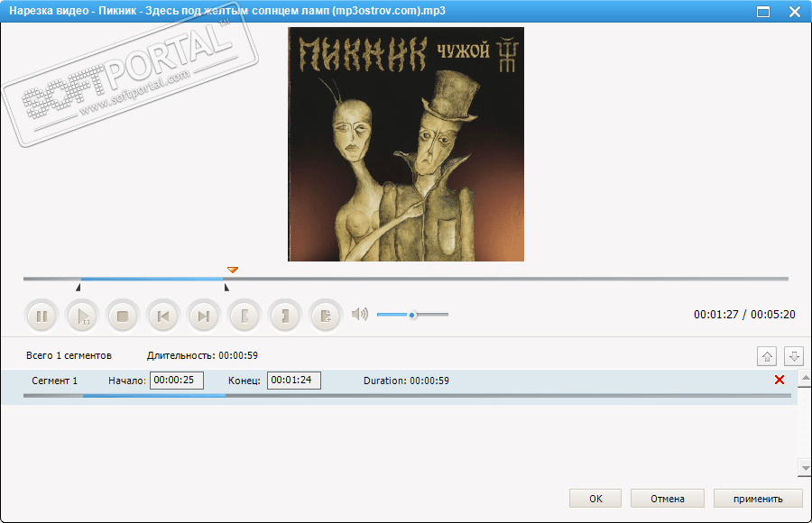
Task: Select the segment end marker on the timeline
Action: [226, 287]
